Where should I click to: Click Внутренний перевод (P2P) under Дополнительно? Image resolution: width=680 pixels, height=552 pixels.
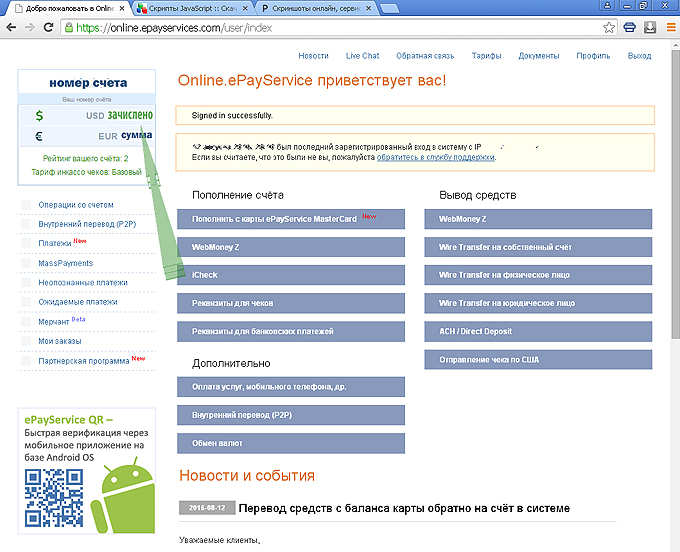point(291,415)
